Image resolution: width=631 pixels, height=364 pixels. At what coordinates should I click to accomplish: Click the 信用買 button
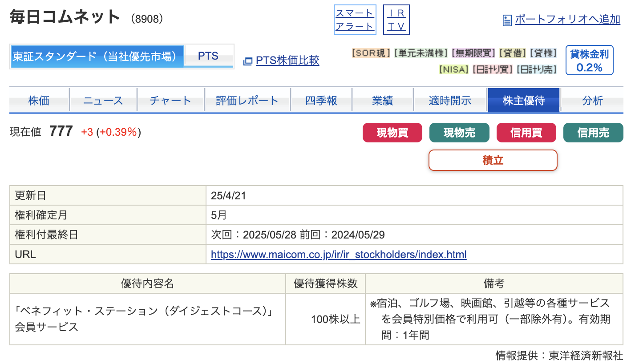526,133
